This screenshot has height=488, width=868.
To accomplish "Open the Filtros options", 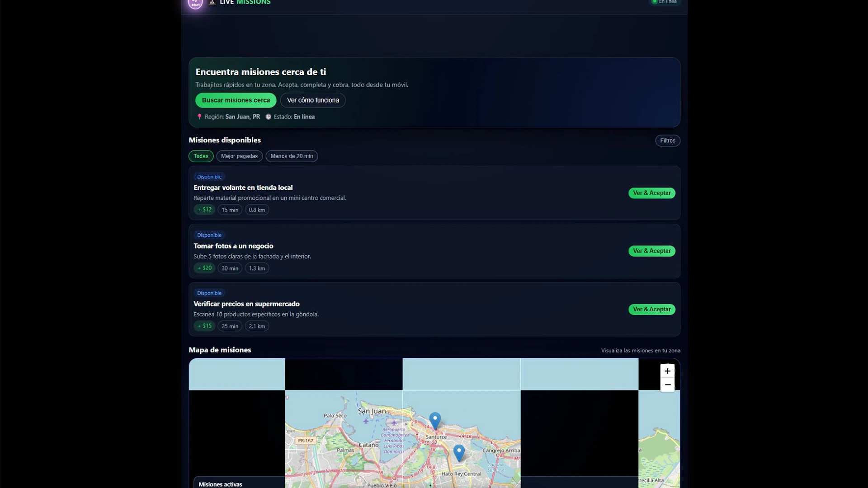I will (x=667, y=141).
